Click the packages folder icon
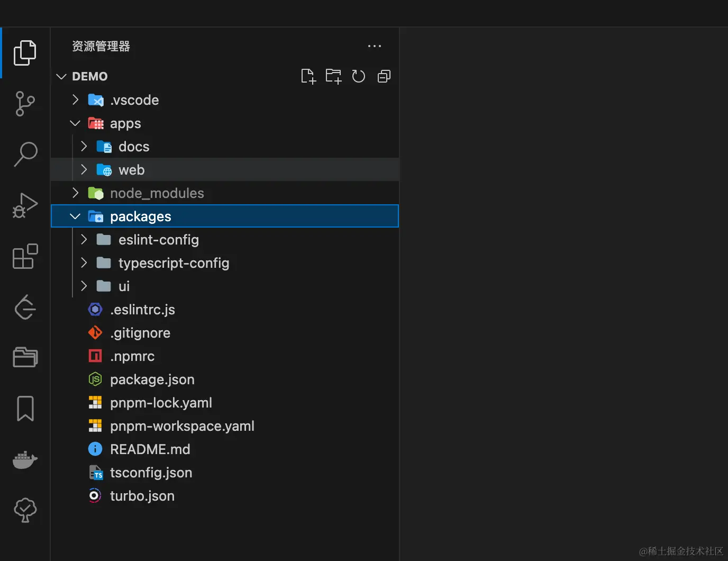The image size is (728, 561). [x=96, y=216]
